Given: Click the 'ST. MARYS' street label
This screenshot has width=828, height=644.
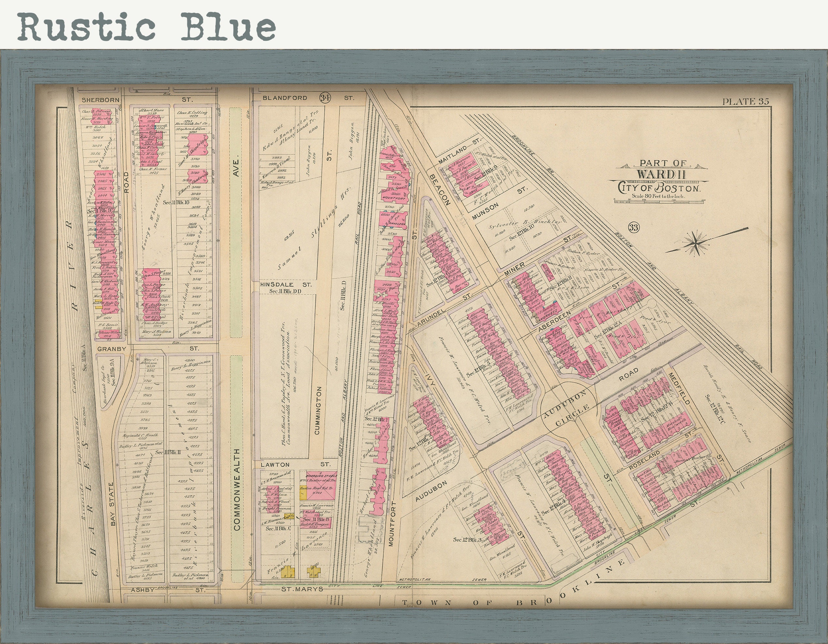Looking at the screenshot, I should coord(302,589).
